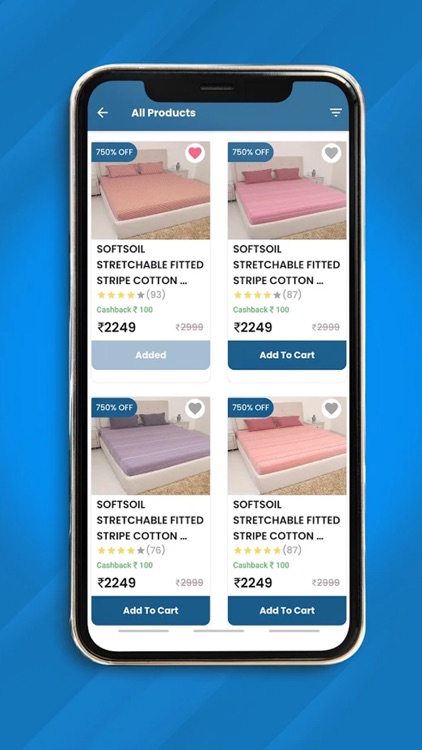Open the filter icon in header
This screenshot has height=750, width=422.
tap(336, 113)
